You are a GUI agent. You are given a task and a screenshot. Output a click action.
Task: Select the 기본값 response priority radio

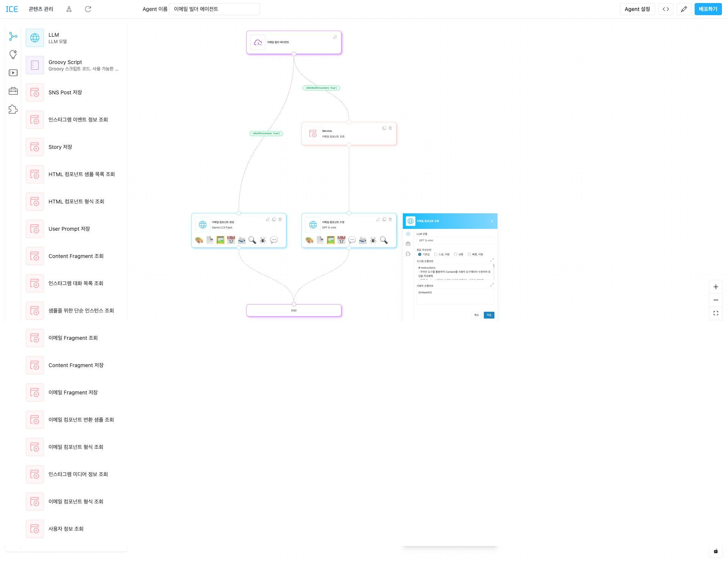pyautogui.click(x=420, y=255)
